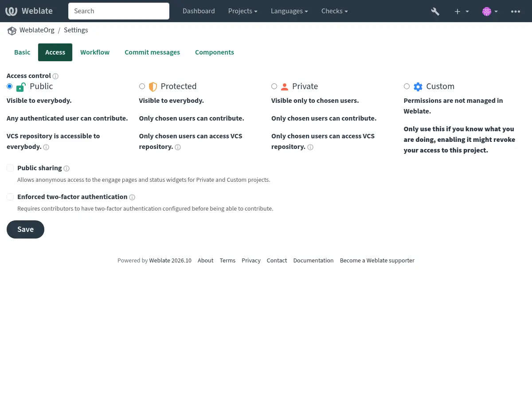Select the Protected access radio button
The height and width of the screenshot is (407, 532).
(142, 86)
